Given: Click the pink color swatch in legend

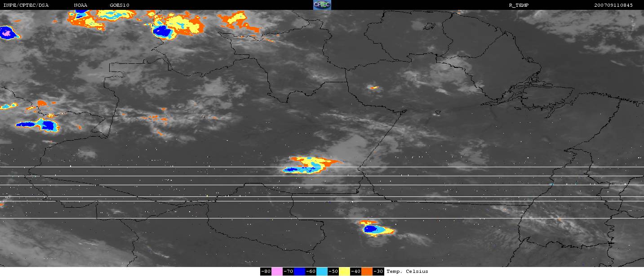Looking at the screenshot, I should [277, 272].
